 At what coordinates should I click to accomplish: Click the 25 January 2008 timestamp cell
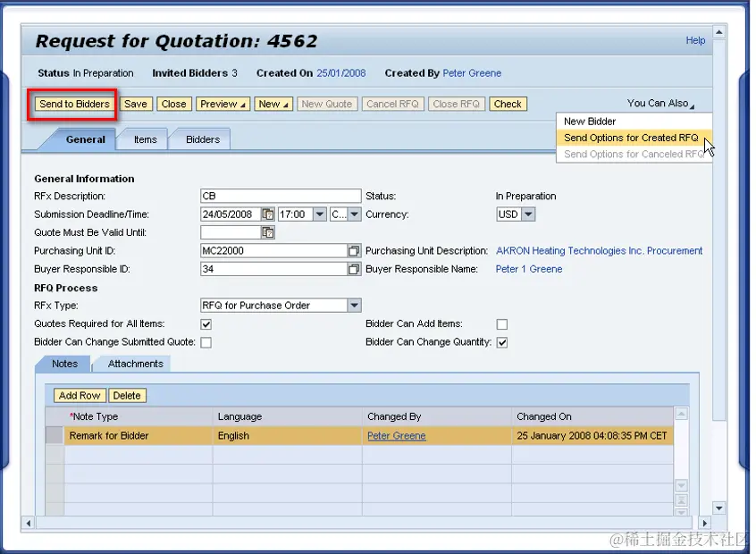click(x=592, y=435)
